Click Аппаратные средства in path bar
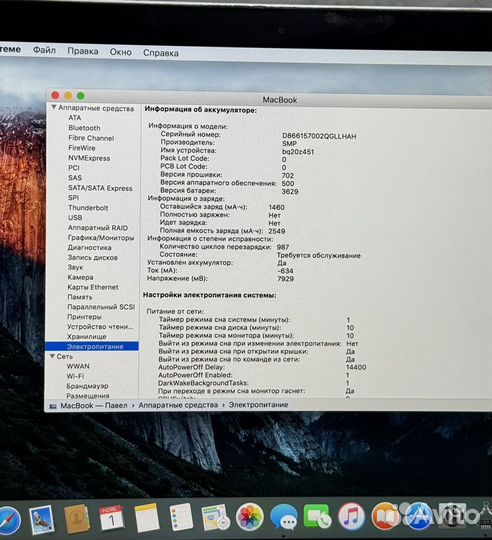Image resolution: width=492 pixels, height=540 pixels. (178, 405)
